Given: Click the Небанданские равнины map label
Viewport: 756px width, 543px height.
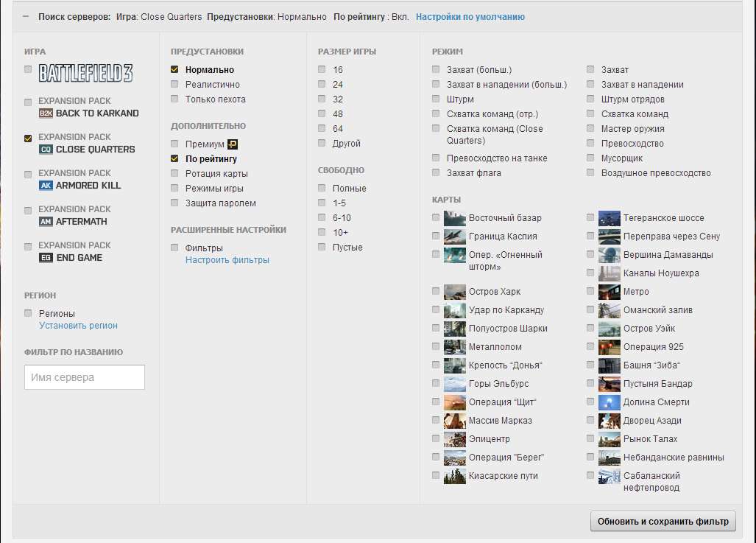Looking at the screenshot, I should tap(674, 458).
